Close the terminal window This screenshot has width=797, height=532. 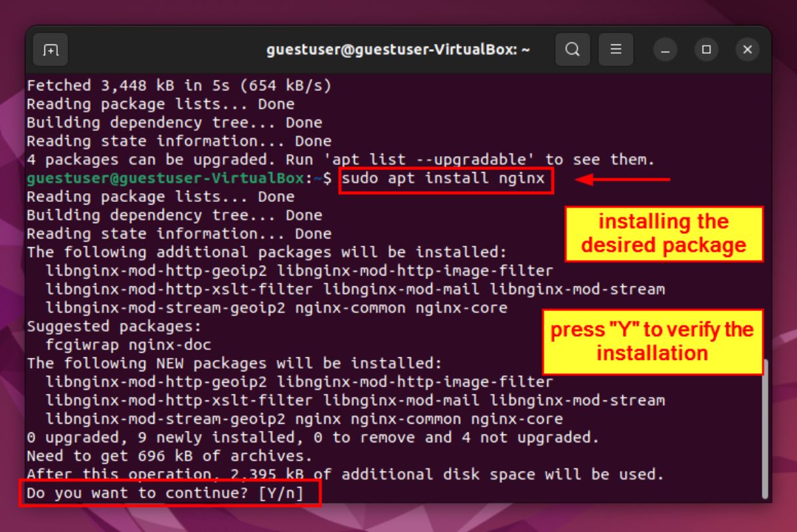click(747, 50)
